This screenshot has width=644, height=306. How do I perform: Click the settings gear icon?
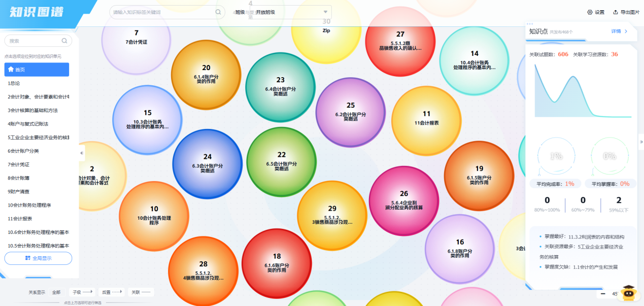(590, 12)
